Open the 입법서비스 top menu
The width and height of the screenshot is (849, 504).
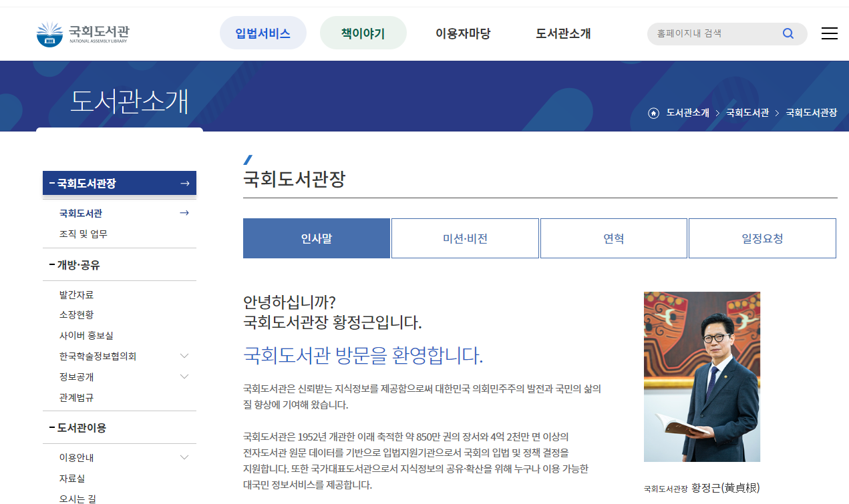click(x=263, y=33)
